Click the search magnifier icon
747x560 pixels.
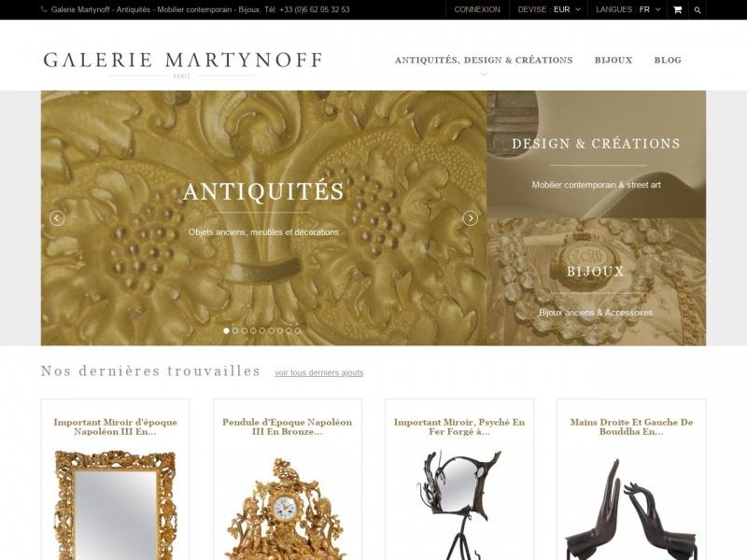(698, 10)
